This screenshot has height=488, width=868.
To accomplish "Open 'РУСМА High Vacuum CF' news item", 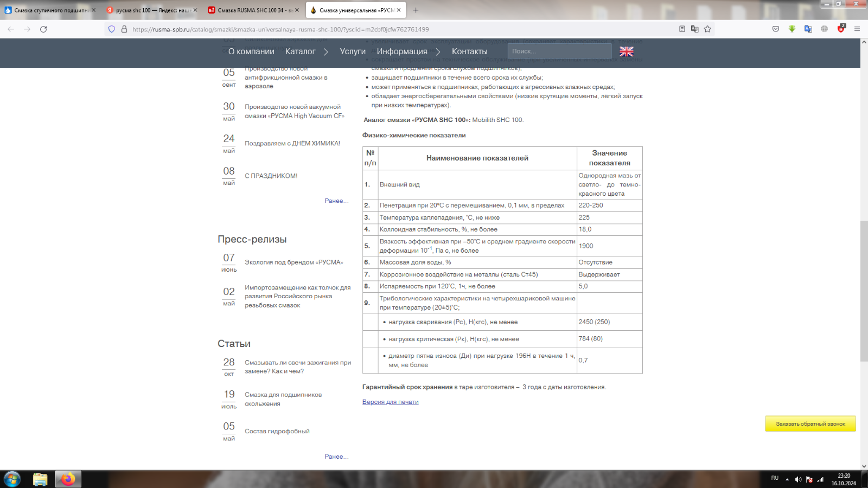I will (x=295, y=111).
